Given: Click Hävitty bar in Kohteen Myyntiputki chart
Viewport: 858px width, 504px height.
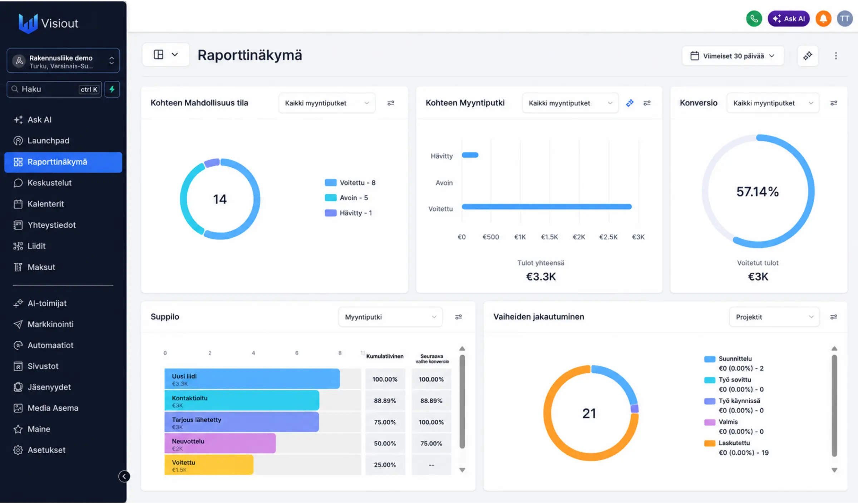Looking at the screenshot, I should pos(470,155).
